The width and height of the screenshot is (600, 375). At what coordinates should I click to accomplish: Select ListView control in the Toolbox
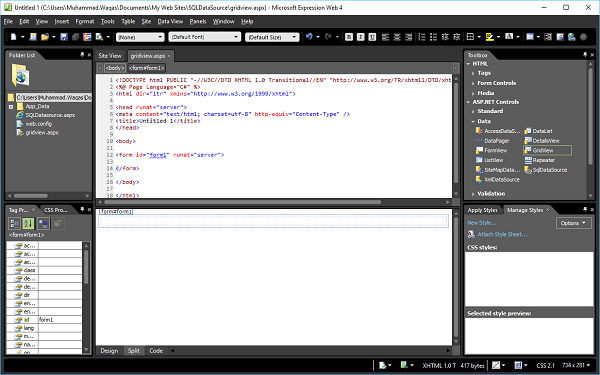coord(489,160)
